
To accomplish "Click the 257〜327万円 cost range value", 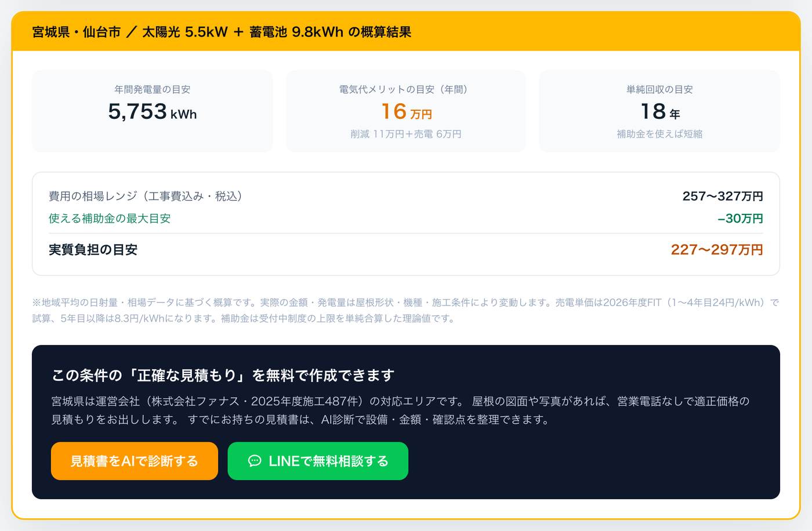I will click(x=723, y=196).
